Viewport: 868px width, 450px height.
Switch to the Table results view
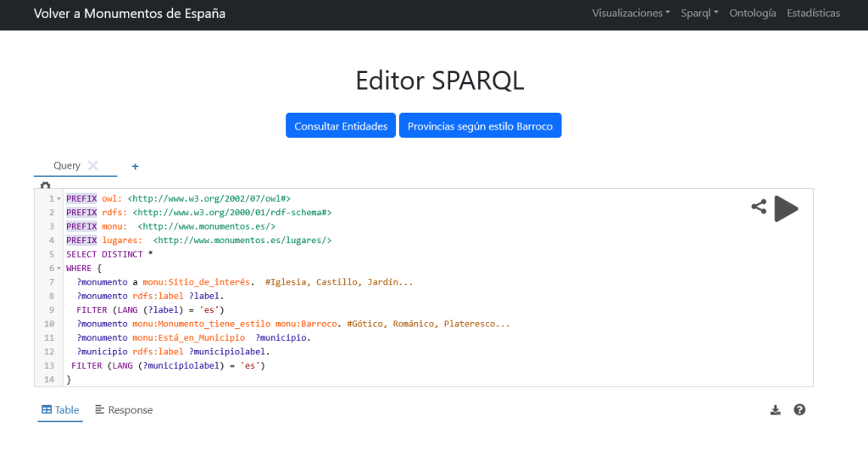60,410
